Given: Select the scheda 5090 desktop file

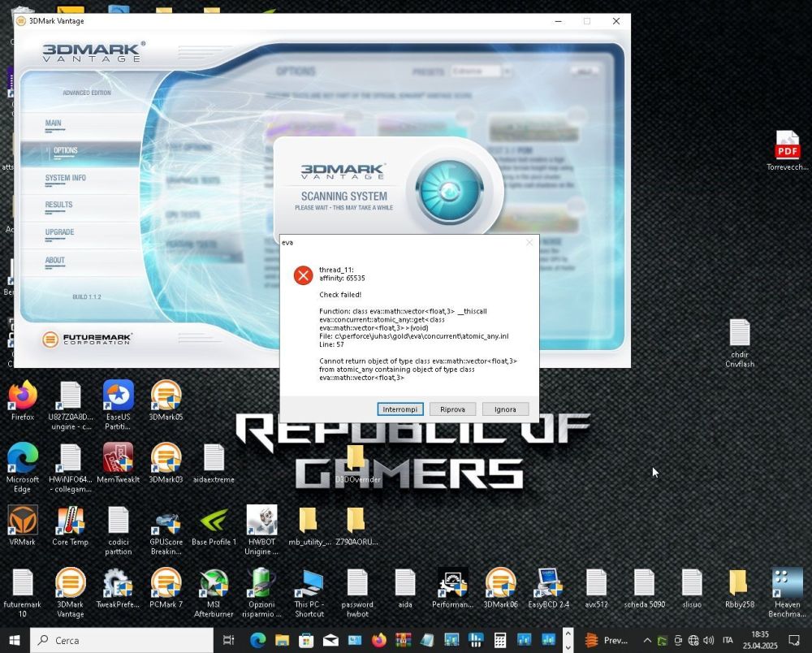Looking at the screenshot, I should point(644,588).
